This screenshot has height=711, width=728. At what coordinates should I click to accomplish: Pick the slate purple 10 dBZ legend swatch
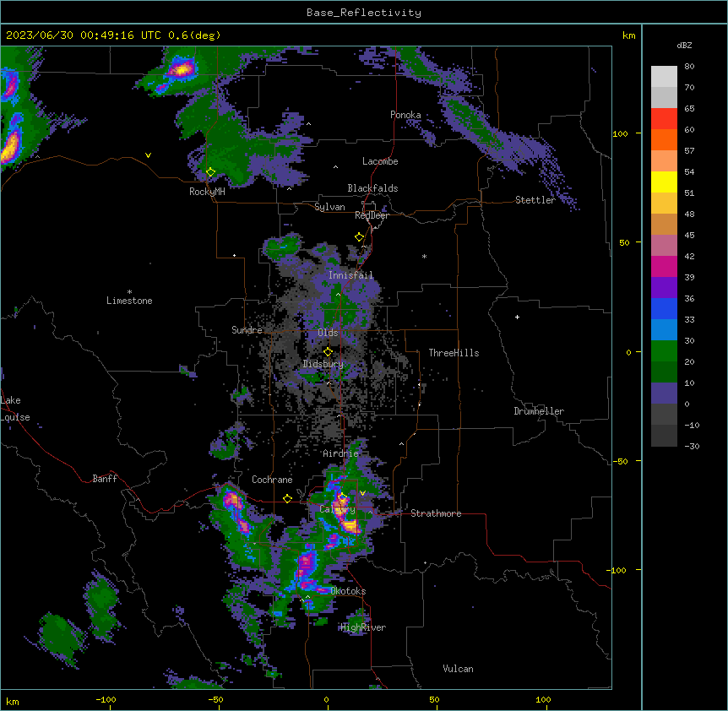[x=664, y=393]
